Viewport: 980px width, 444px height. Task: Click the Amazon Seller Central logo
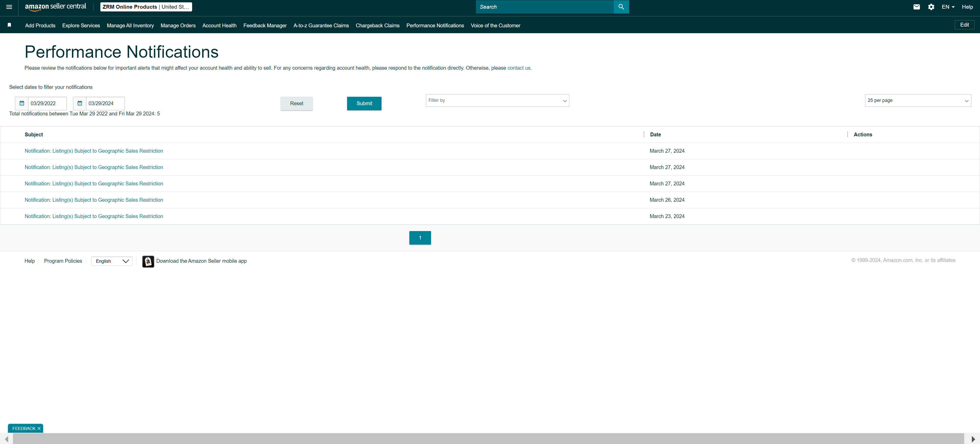click(56, 7)
